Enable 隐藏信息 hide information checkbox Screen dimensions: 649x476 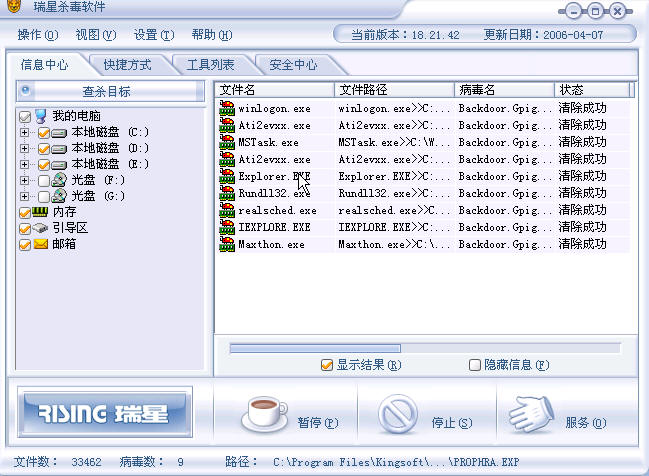coord(475,365)
